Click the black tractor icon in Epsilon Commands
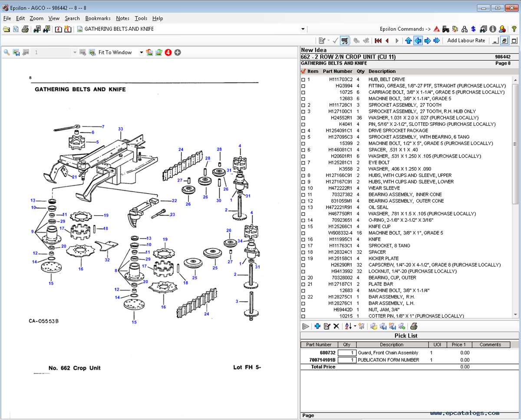521x420 pixels. (446, 29)
